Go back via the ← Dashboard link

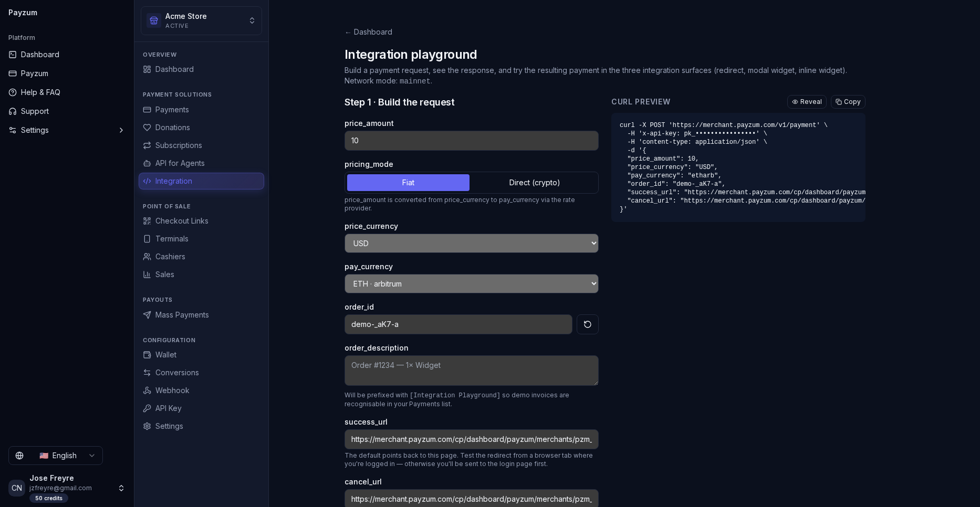pyautogui.click(x=368, y=32)
